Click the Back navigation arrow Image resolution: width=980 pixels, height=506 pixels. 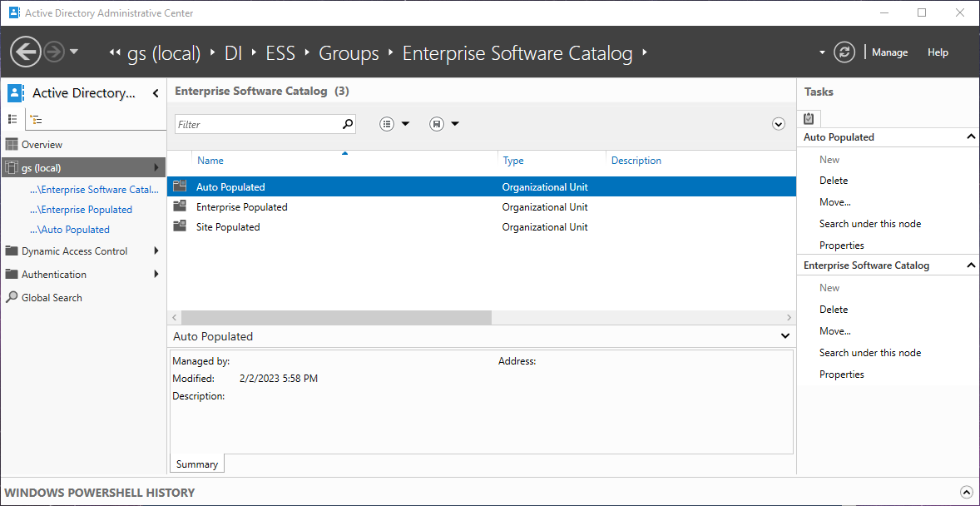pos(27,52)
